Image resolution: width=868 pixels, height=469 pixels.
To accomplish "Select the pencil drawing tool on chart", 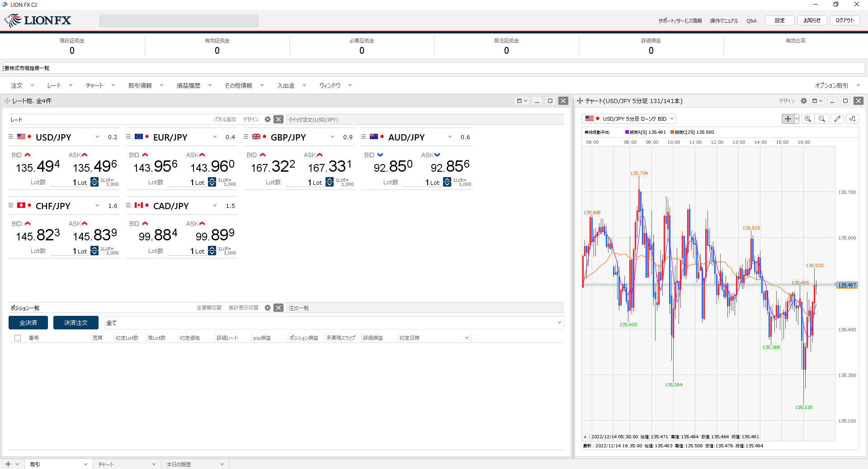I will point(837,119).
